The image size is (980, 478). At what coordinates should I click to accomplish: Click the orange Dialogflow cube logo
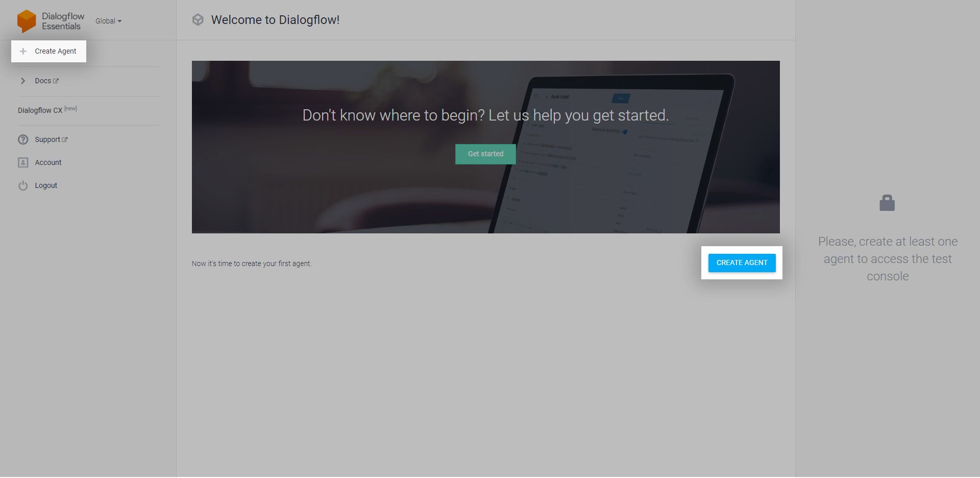click(27, 21)
